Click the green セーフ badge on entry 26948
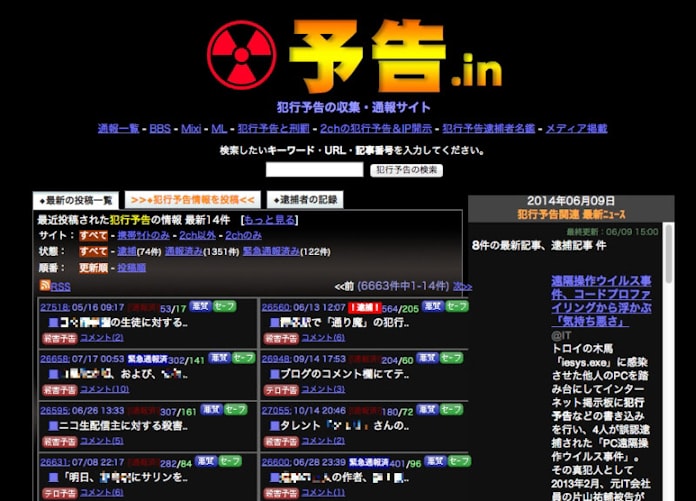 (x=451, y=358)
